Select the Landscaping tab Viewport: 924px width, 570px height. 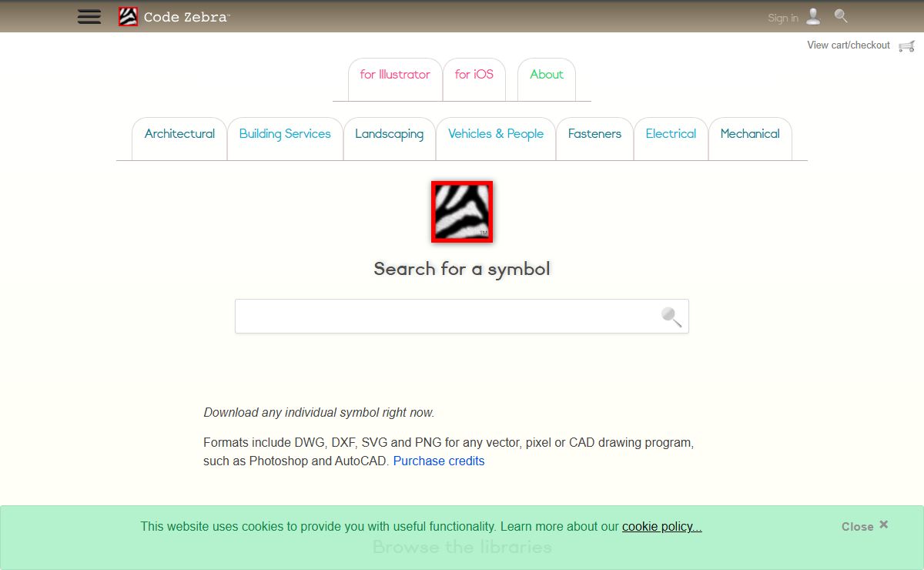tap(390, 139)
